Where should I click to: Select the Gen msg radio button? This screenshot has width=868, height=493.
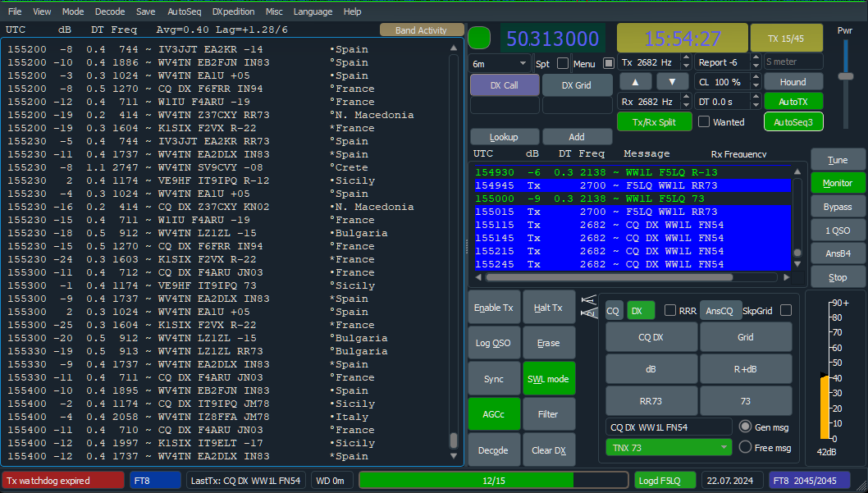[745, 427]
